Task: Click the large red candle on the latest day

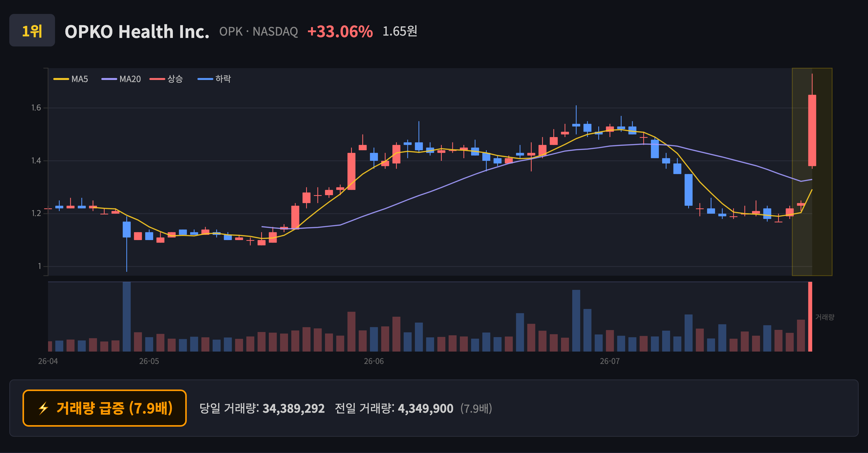Action: click(812, 130)
